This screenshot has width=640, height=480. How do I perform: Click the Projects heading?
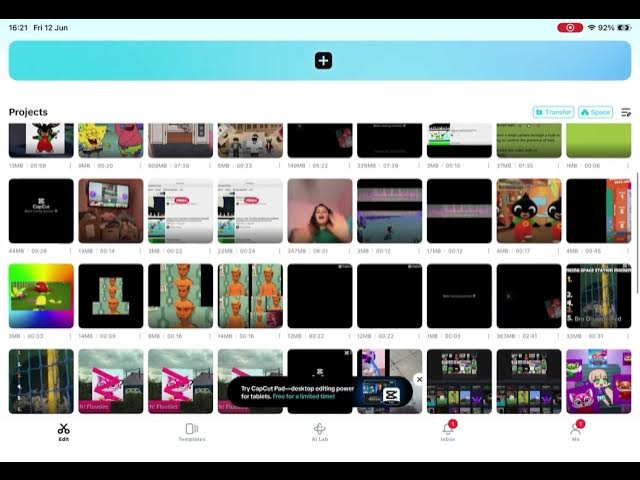[x=28, y=112]
